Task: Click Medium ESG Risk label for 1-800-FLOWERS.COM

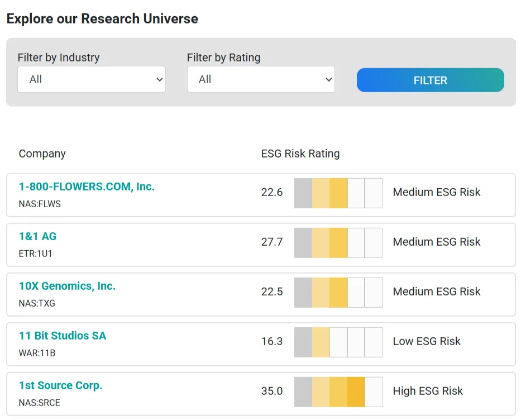Action: pos(437,192)
